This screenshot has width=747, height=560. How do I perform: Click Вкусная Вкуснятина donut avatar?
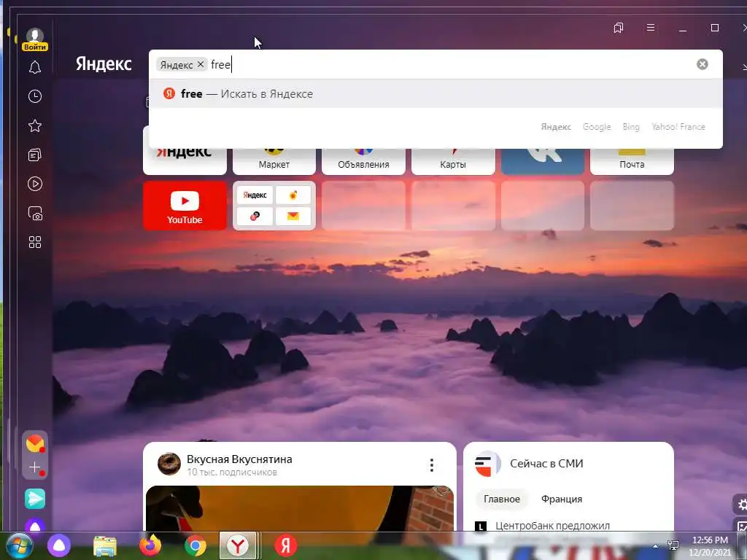click(x=169, y=464)
